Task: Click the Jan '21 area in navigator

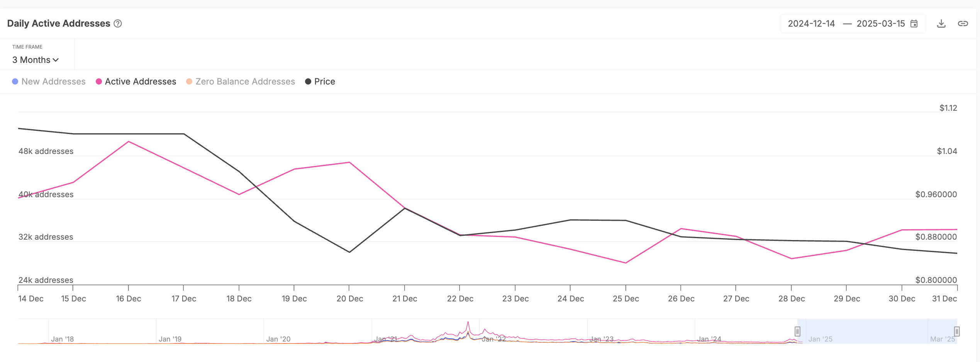Action: pyautogui.click(x=385, y=339)
